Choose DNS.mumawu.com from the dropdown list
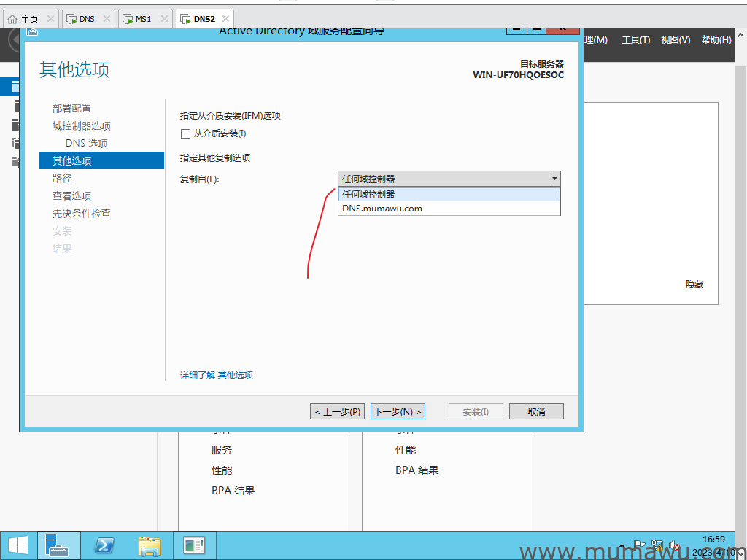 382,208
